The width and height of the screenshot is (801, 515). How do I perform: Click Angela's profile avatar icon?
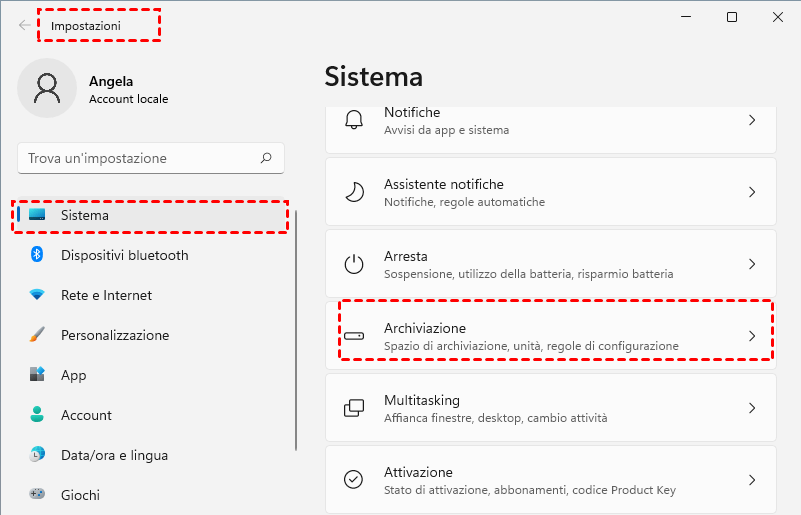47,88
